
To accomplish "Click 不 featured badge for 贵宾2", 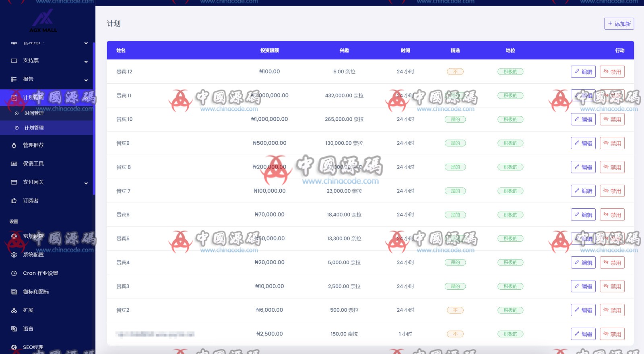I will (455, 310).
